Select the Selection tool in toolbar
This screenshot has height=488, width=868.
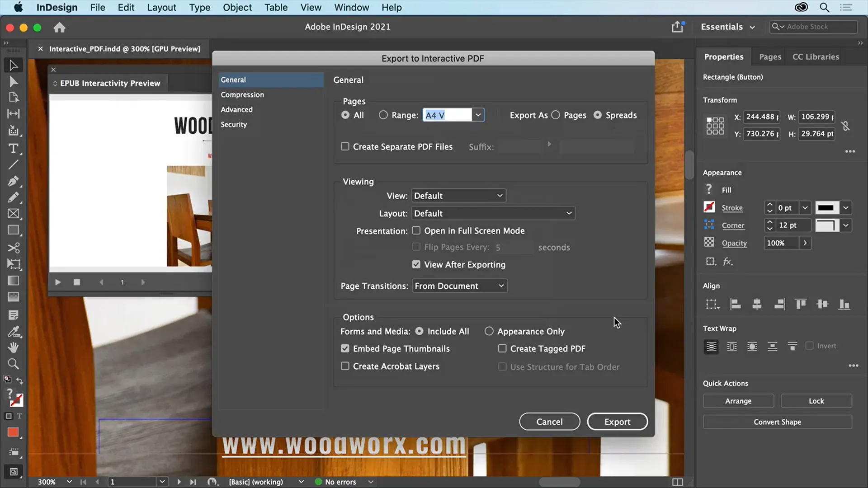(x=14, y=66)
